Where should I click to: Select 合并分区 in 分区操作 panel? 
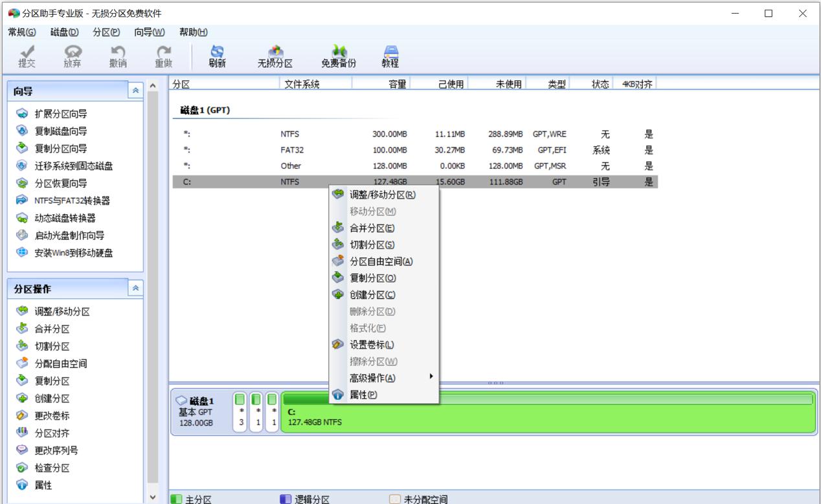point(43,329)
